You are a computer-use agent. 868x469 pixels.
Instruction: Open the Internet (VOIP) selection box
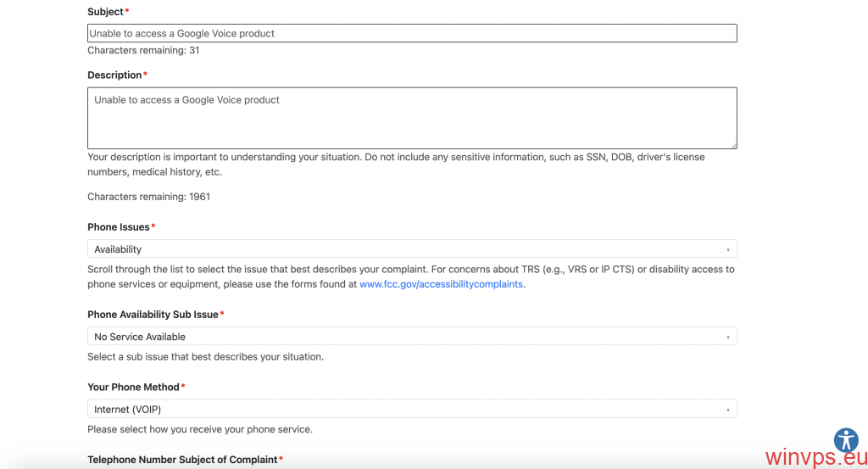point(411,410)
